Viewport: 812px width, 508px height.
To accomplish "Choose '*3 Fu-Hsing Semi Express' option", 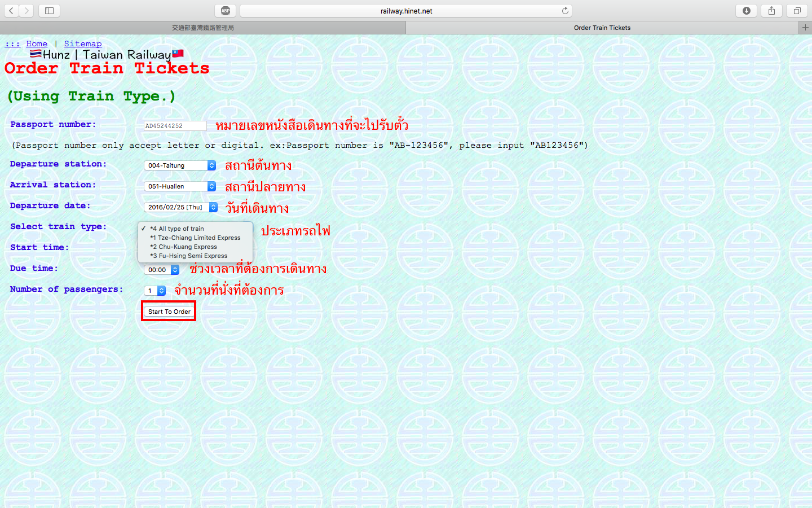I will click(195, 256).
